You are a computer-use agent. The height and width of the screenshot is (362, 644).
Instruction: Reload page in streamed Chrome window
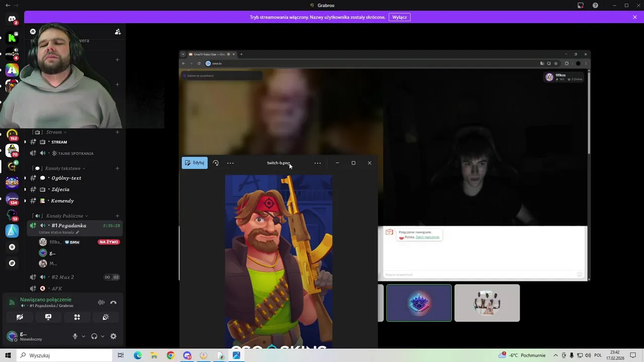[x=199, y=63]
